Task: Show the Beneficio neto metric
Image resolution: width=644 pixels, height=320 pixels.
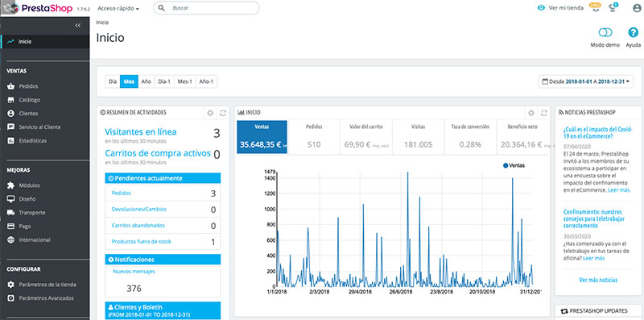Action: 522,137
